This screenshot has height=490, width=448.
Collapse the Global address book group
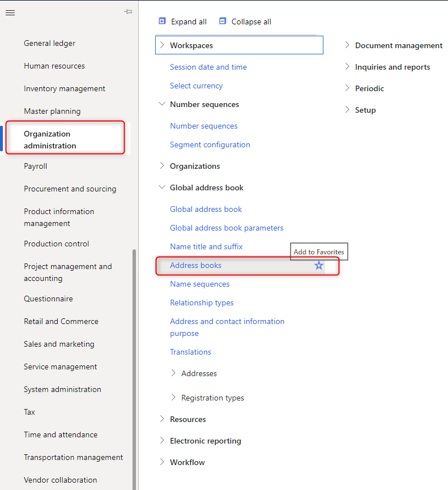(x=162, y=188)
